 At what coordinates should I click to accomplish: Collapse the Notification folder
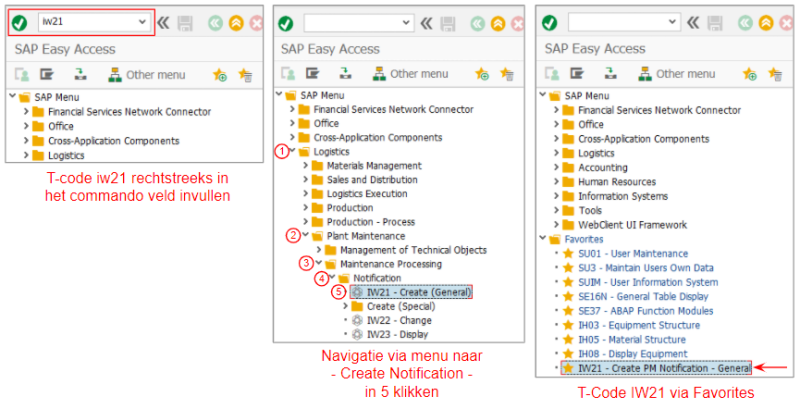click(332, 278)
